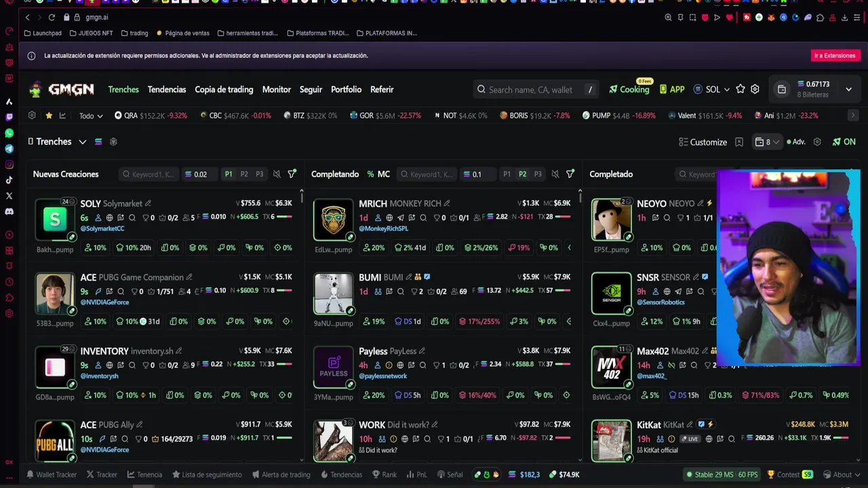Mute sound alerts in Completando column
The image size is (868, 488).
(x=555, y=174)
